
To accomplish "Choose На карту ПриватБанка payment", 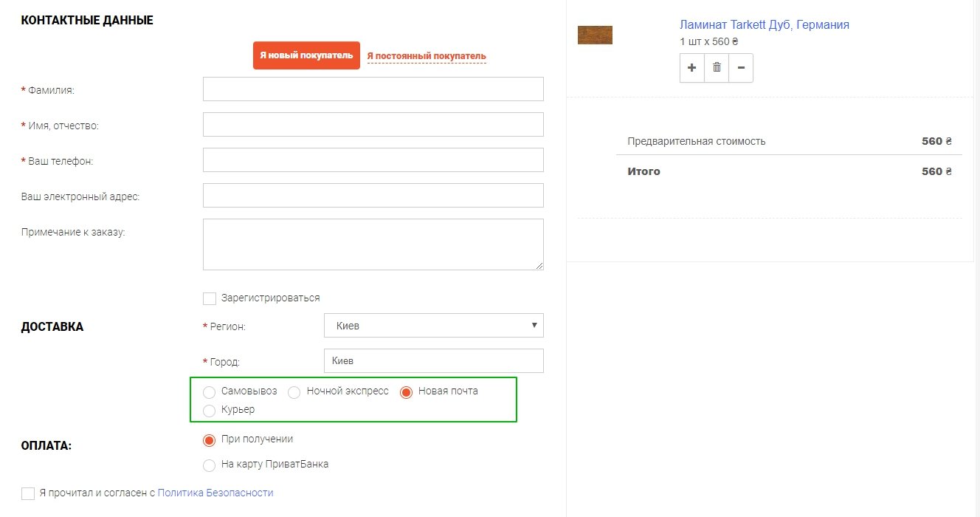I will (x=210, y=465).
